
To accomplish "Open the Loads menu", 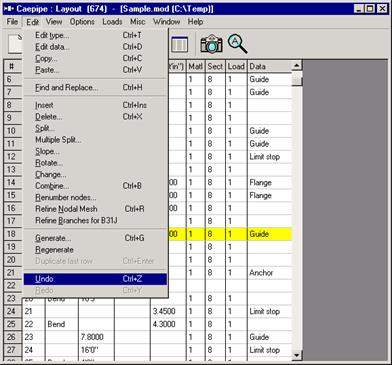I will [x=112, y=22].
